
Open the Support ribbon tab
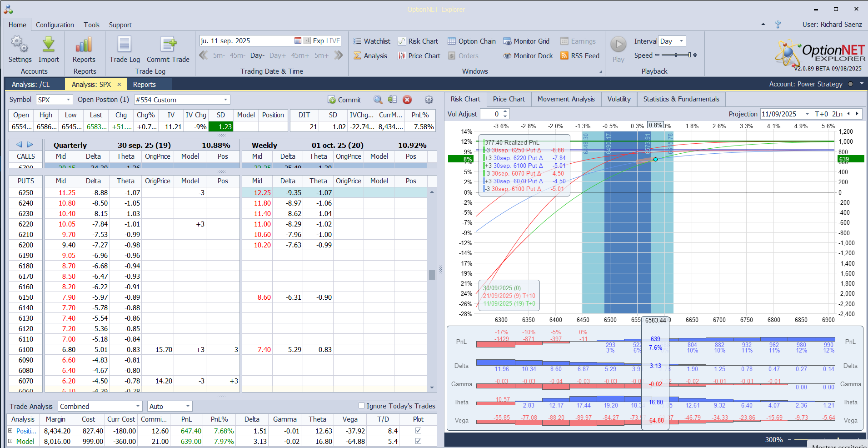[120, 25]
